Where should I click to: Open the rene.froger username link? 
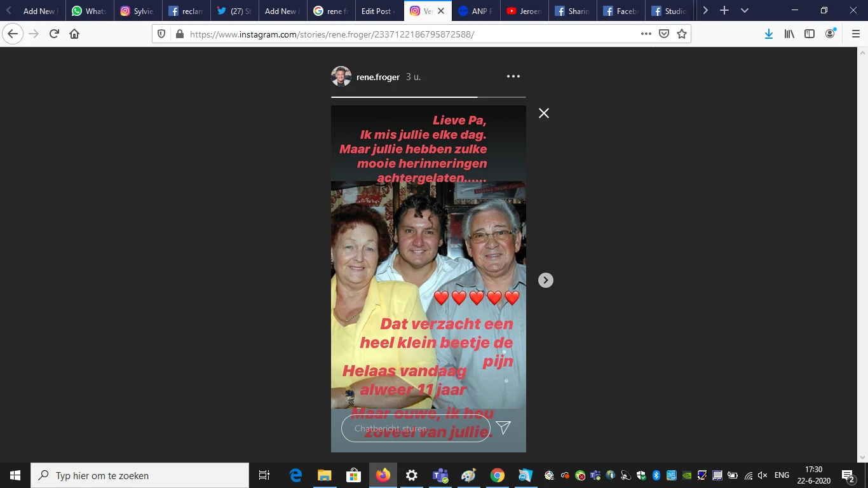click(x=378, y=77)
